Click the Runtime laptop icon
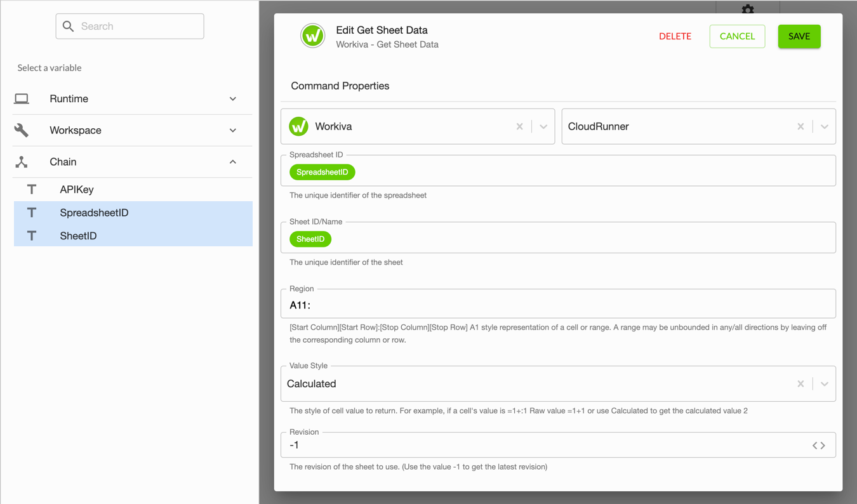 pos(22,98)
